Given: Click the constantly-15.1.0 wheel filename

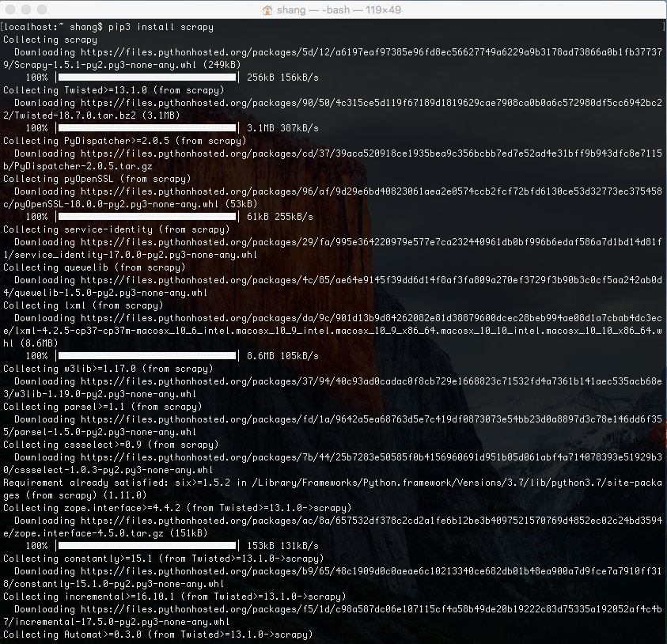Looking at the screenshot, I should pyautogui.click(x=119, y=584).
